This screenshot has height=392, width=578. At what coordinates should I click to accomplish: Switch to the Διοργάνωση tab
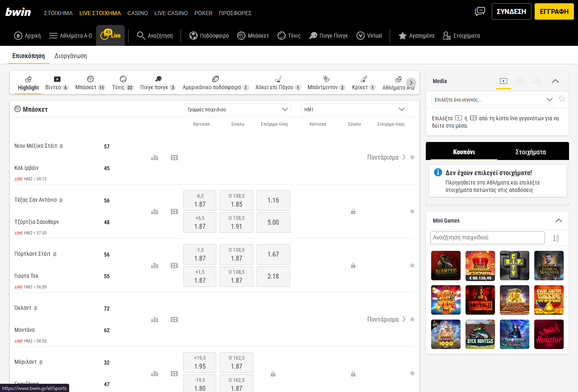71,56
